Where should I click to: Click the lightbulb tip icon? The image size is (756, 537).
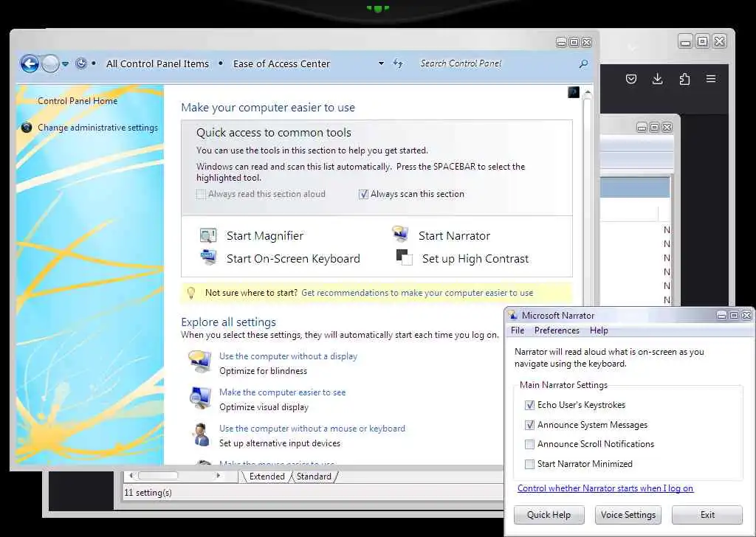point(191,293)
